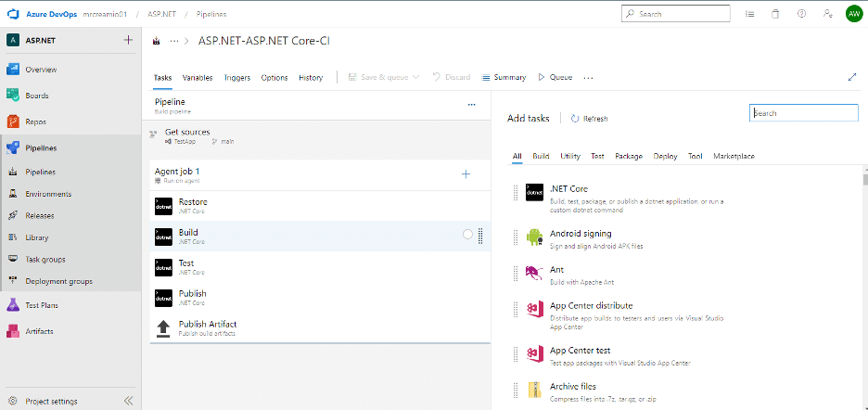The image size is (868, 410).
Task: Click the Pipelines breadcrumb link in the header
Action: (x=211, y=15)
